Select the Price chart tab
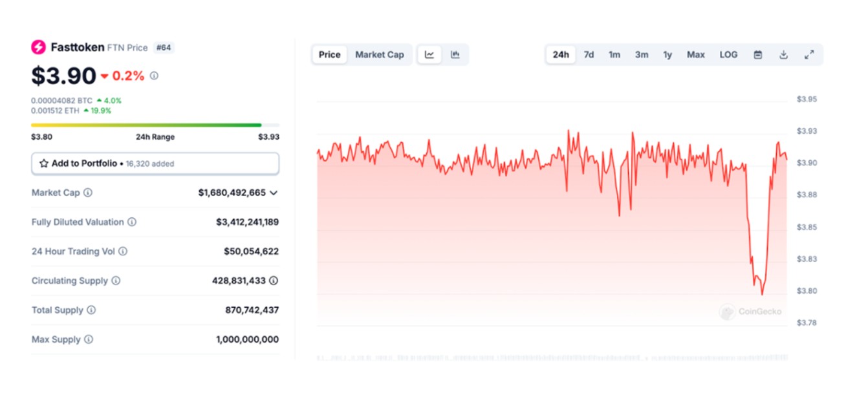Image resolution: width=868 pixels, height=406 pixels. 329,55
